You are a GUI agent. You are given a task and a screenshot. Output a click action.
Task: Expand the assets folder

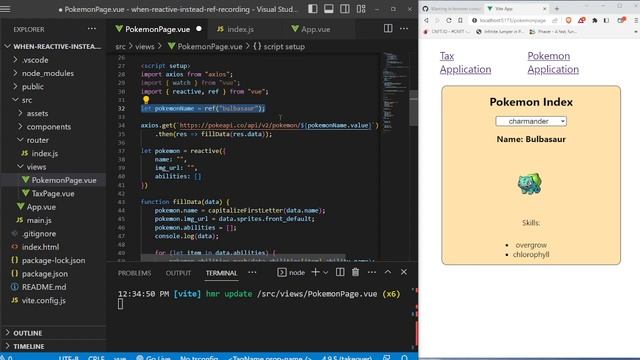(x=53, y=113)
